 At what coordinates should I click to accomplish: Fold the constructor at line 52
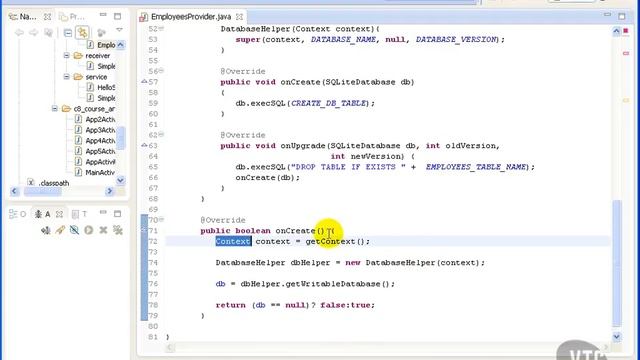(161, 29)
